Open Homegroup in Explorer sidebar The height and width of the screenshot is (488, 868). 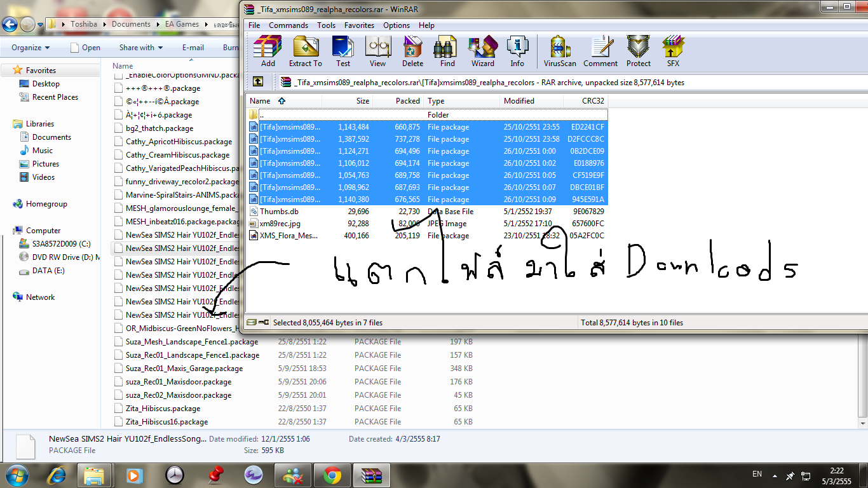(46, 204)
